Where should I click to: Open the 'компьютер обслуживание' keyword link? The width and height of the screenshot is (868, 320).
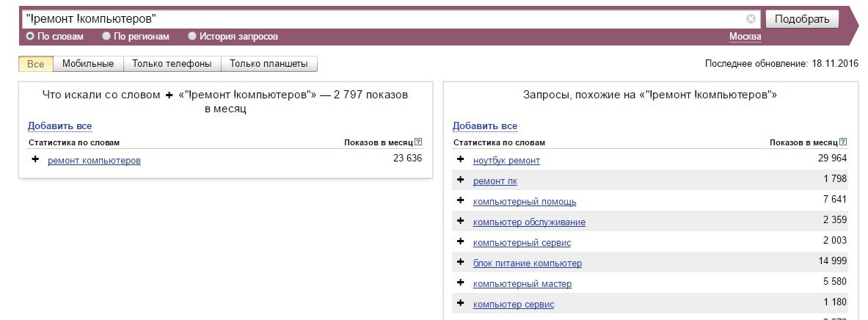[529, 222]
